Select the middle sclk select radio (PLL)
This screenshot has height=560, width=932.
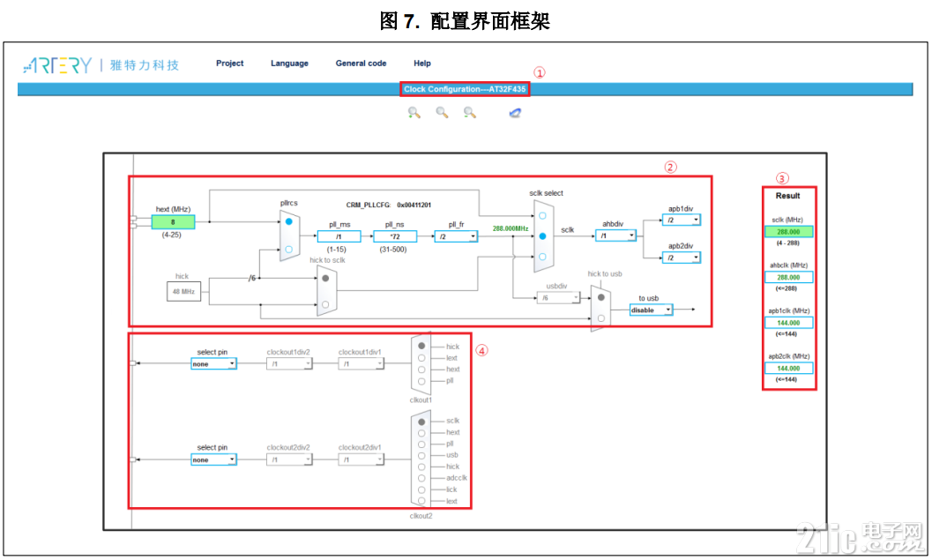click(542, 236)
